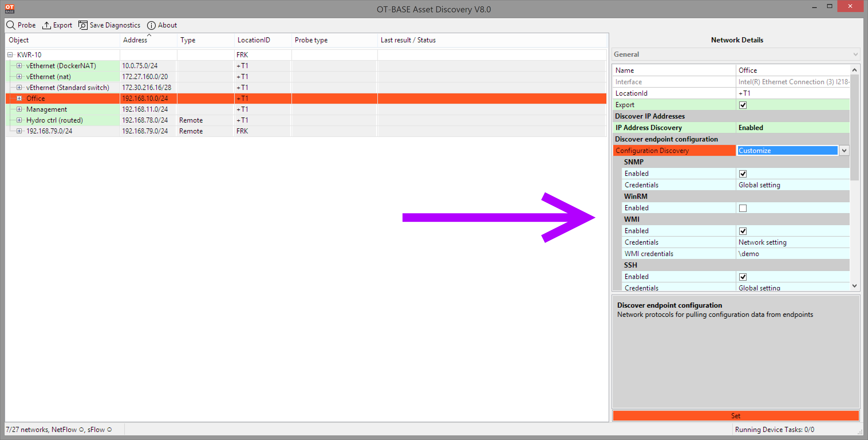868x440 pixels.
Task: Edit the Name field value Office
Action: (792, 70)
